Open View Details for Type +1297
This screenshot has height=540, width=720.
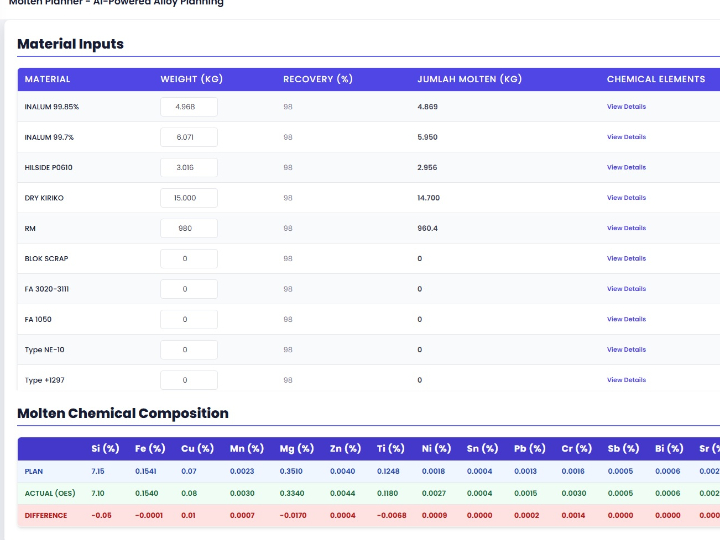point(626,380)
